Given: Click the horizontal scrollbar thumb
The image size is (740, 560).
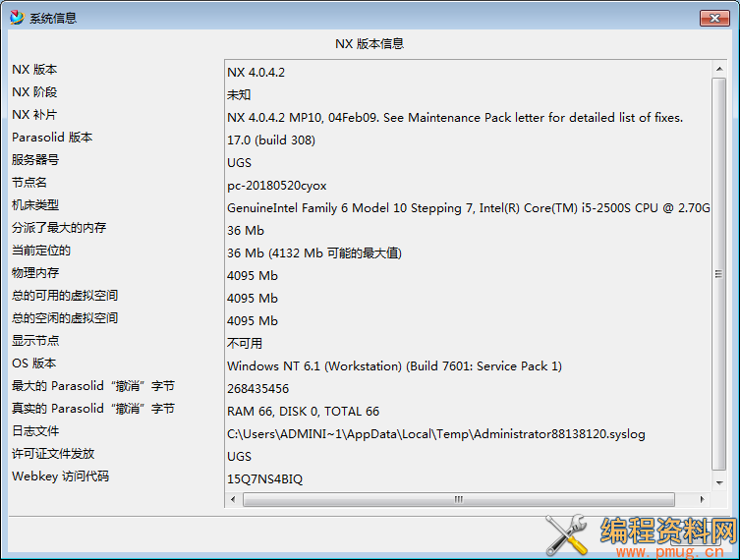Looking at the screenshot, I should (x=459, y=499).
